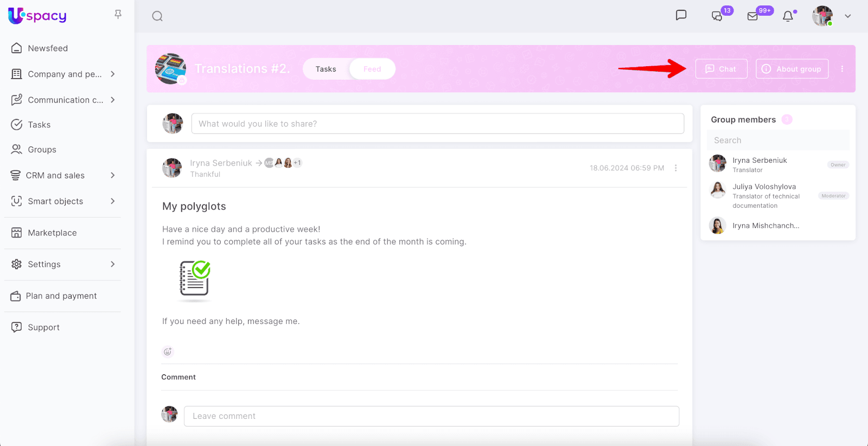Expand the Smart objects section
This screenshot has height=446, width=868.
tap(113, 201)
